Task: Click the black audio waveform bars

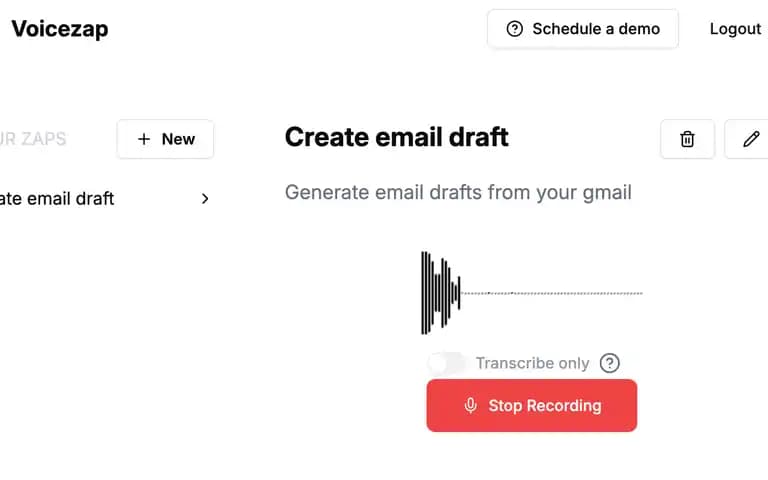Action: click(441, 293)
